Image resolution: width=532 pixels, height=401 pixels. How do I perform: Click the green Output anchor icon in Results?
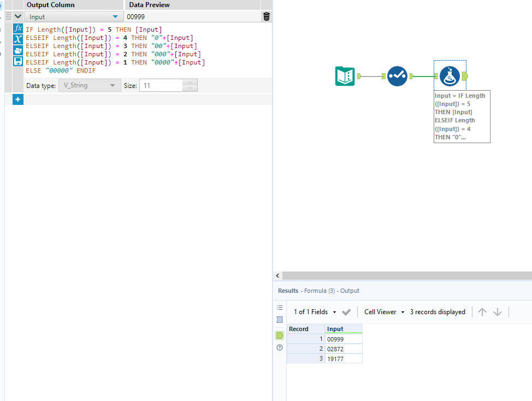point(280,336)
